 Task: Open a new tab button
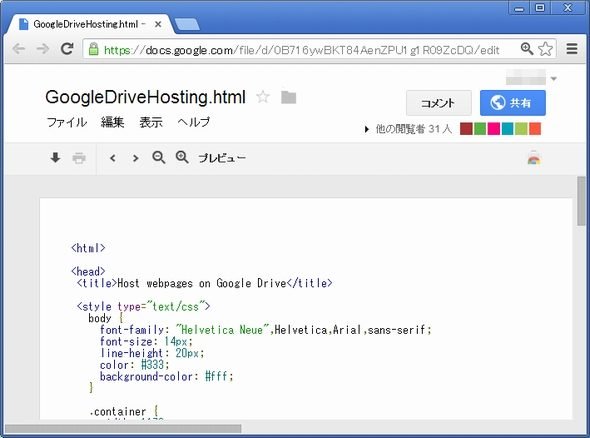pos(187,24)
